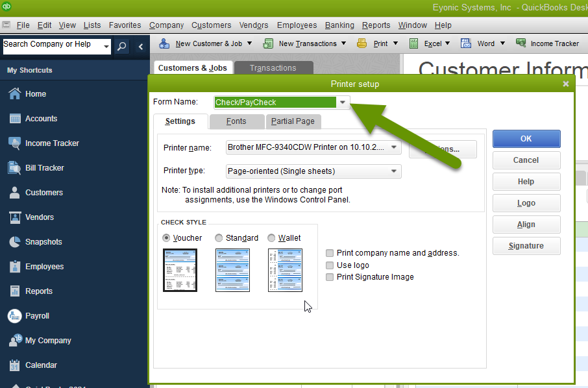Click the menu bar system icon
This screenshot has width=588, height=388.
tap(6, 25)
